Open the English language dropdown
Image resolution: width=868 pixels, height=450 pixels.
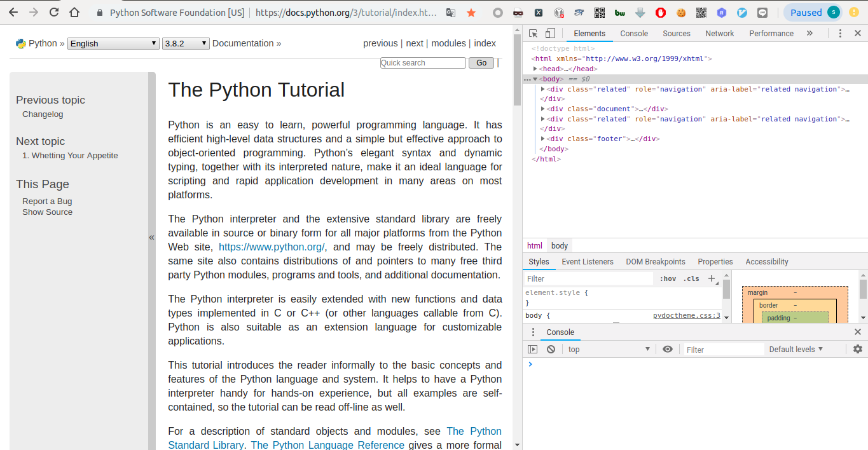[x=113, y=43]
